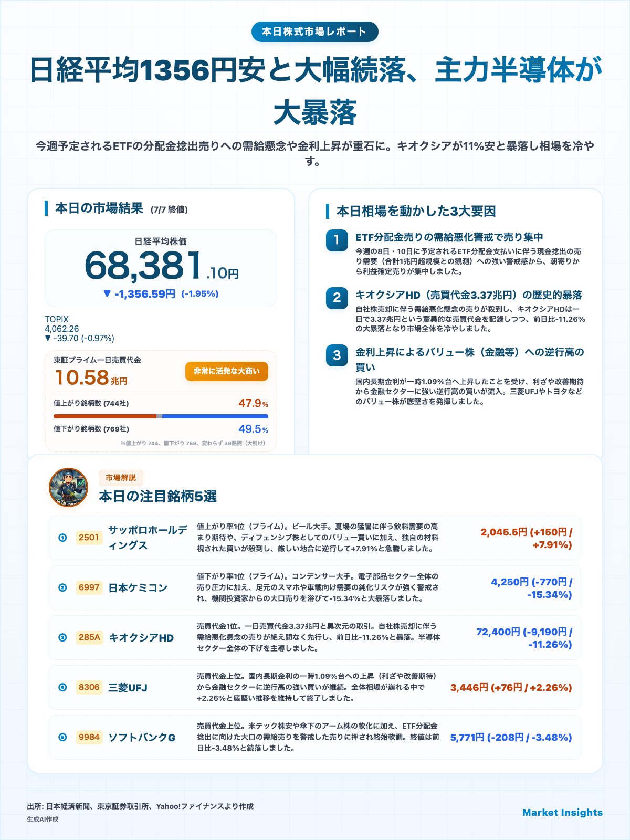Click circled number icon beside キオクシアHD row
The height and width of the screenshot is (840, 630).
(x=62, y=637)
